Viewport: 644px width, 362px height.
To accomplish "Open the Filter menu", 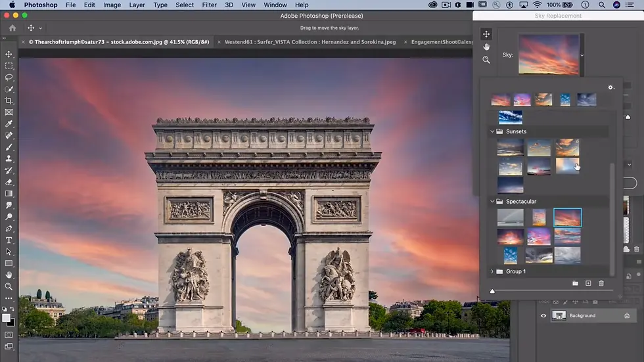I will pyautogui.click(x=209, y=5).
